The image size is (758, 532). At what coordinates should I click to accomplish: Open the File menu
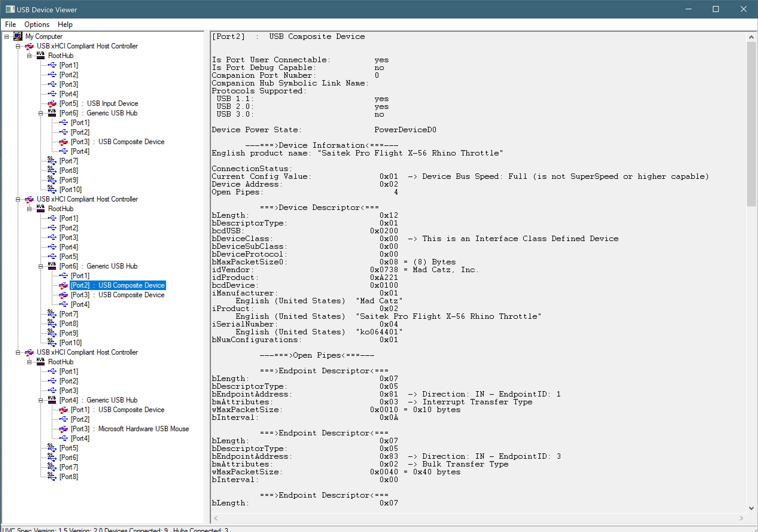10,25
